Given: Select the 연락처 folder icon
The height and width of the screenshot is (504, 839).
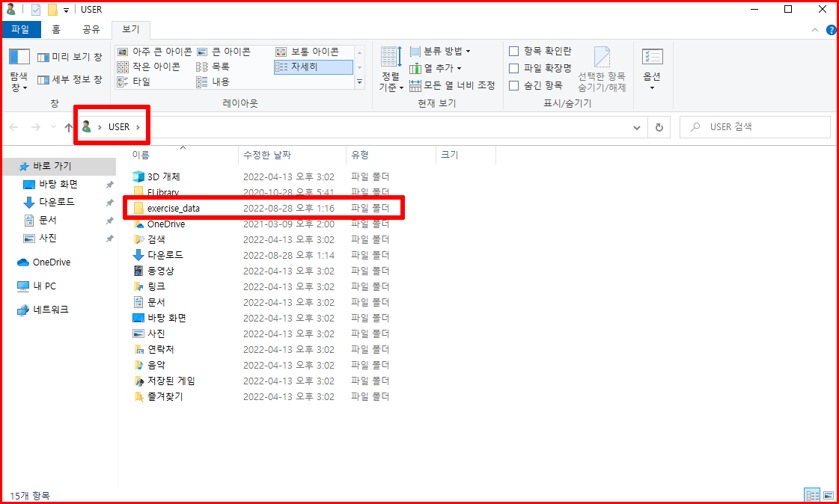Looking at the screenshot, I should point(138,349).
